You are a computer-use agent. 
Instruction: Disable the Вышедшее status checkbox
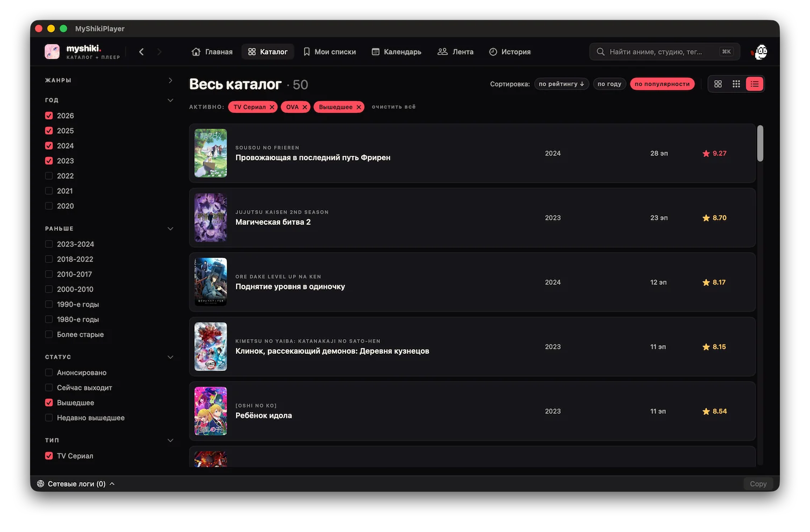pyautogui.click(x=49, y=402)
